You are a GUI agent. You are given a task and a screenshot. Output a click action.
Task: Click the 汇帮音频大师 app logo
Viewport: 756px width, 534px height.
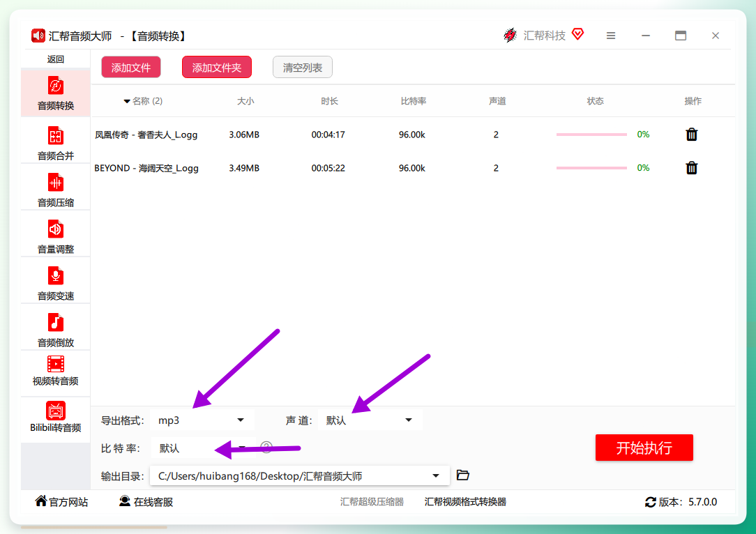point(38,36)
